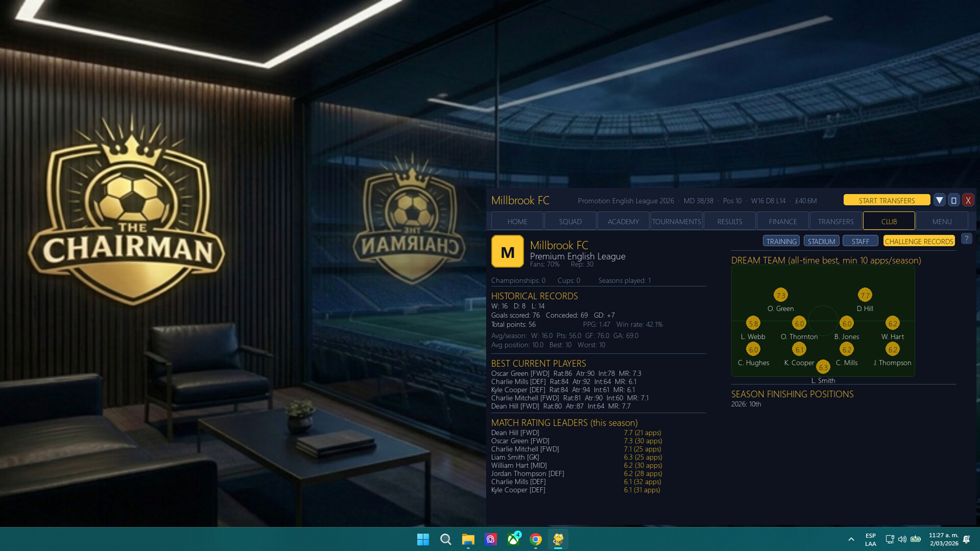Click the clock and date display

click(x=943, y=539)
